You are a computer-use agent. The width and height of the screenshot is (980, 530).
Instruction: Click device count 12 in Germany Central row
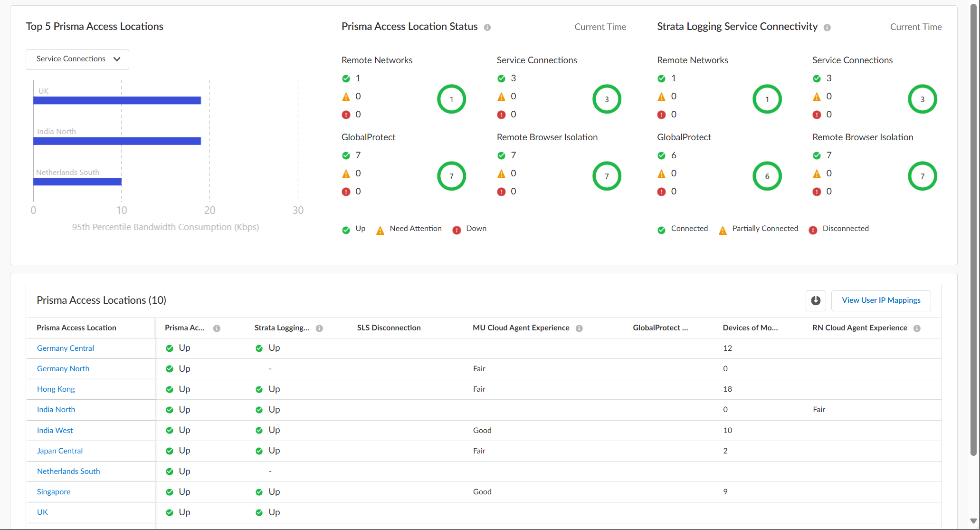pos(727,348)
